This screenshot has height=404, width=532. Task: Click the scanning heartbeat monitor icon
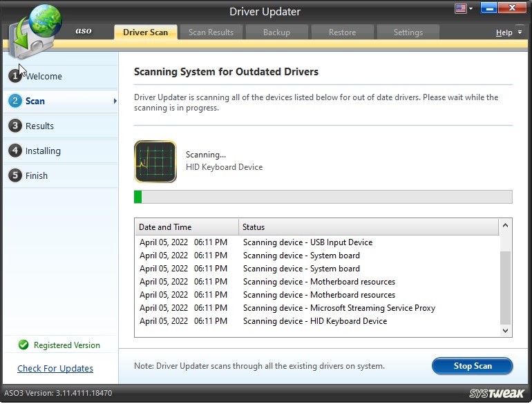coord(155,162)
